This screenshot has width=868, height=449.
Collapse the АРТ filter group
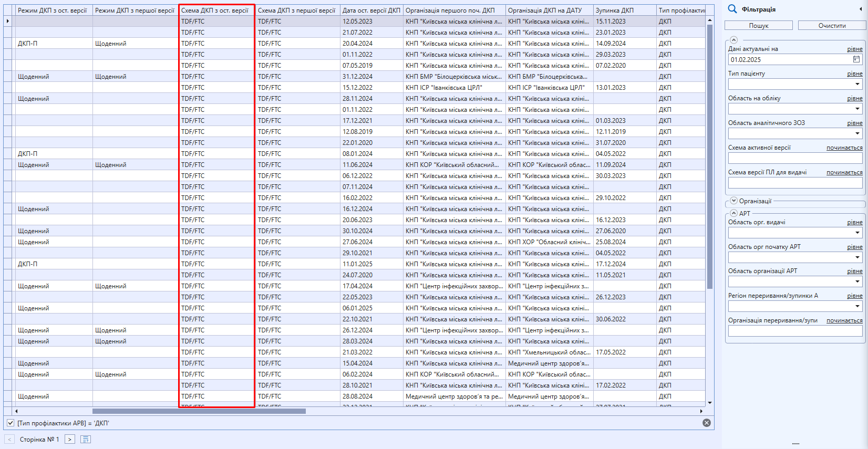pyautogui.click(x=734, y=213)
